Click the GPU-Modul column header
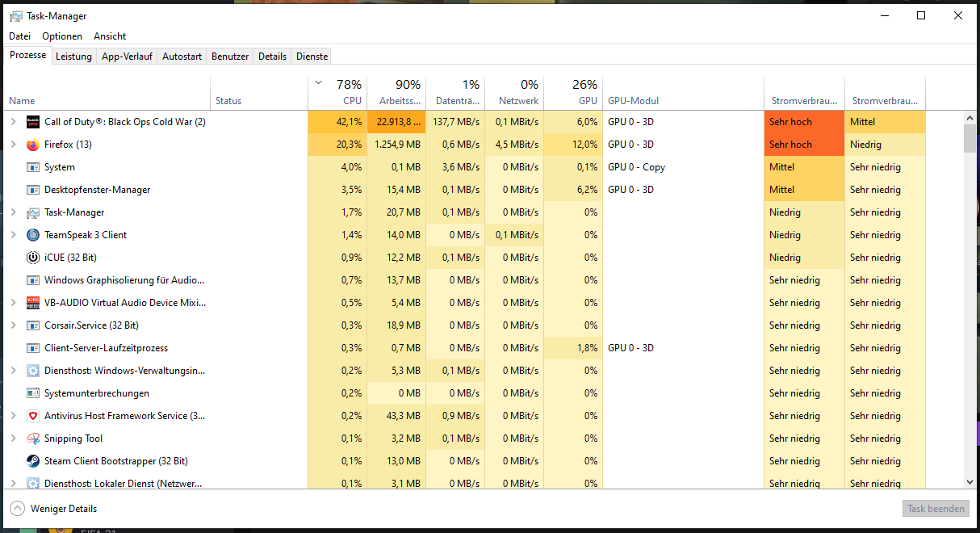Image resolution: width=980 pixels, height=533 pixels. click(x=683, y=93)
